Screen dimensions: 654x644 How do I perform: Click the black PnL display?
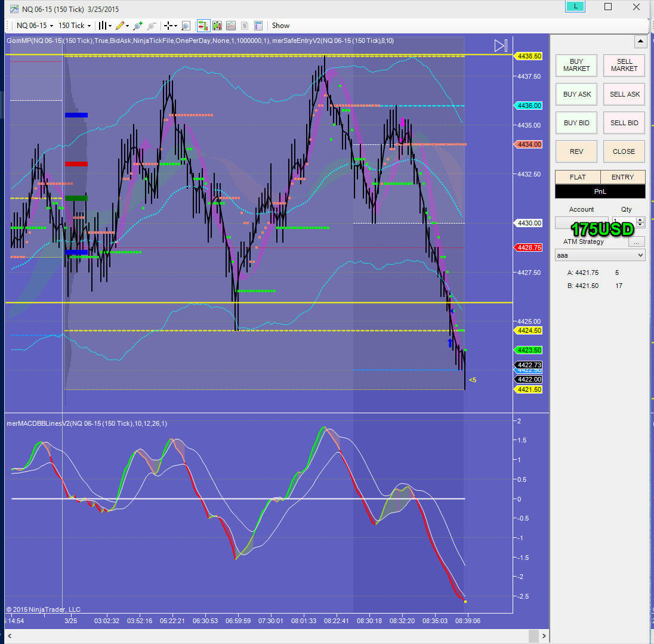point(600,191)
